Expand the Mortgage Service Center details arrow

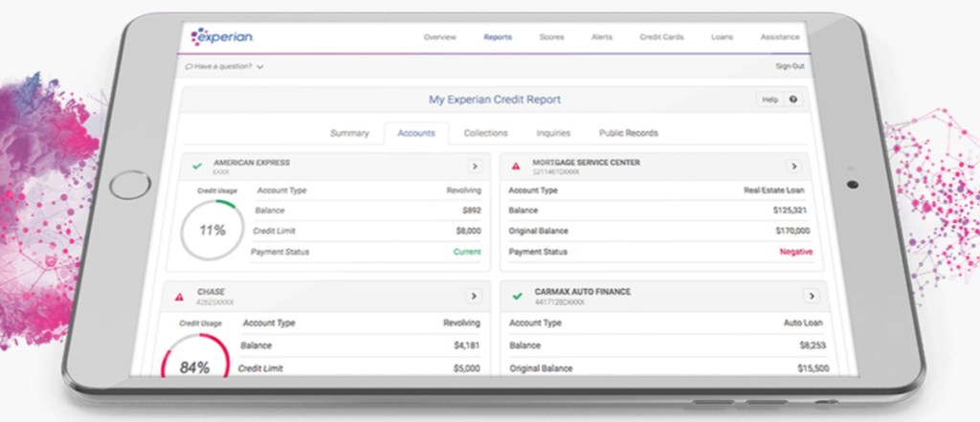click(x=793, y=167)
